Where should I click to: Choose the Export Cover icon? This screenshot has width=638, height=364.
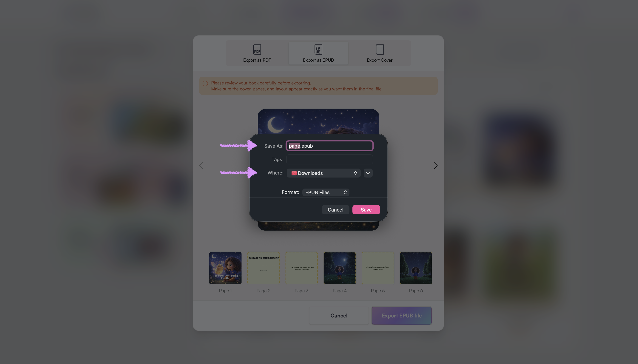(380, 50)
